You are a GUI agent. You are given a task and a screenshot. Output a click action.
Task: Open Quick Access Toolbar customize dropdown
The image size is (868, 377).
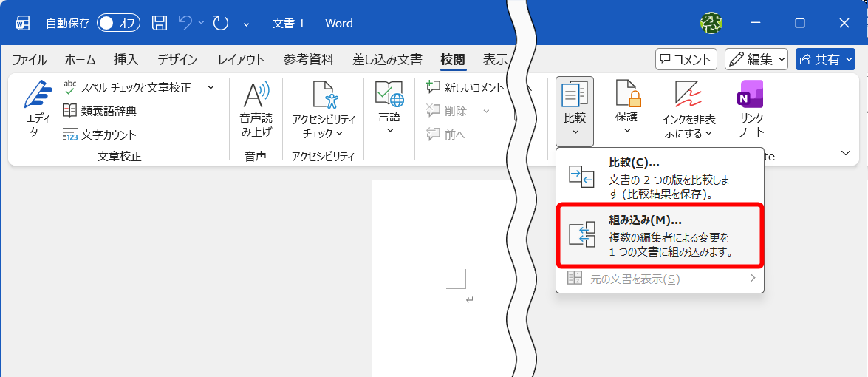click(x=246, y=24)
